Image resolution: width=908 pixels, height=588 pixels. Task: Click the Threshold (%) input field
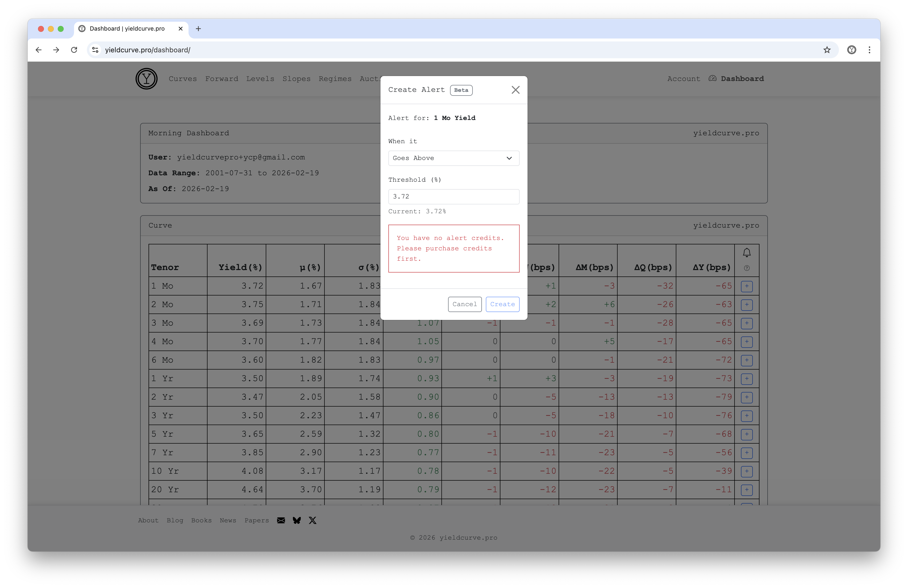click(x=453, y=196)
